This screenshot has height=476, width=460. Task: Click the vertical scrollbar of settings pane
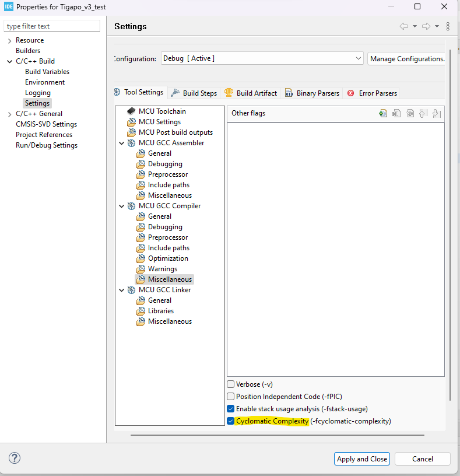[x=450, y=225]
